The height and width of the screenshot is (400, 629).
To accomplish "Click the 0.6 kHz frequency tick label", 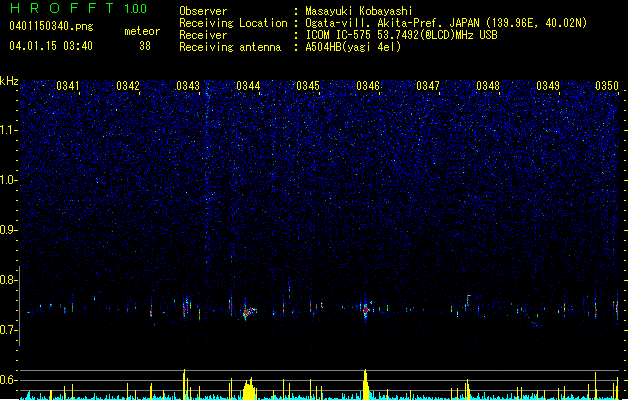I will click(9, 380).
